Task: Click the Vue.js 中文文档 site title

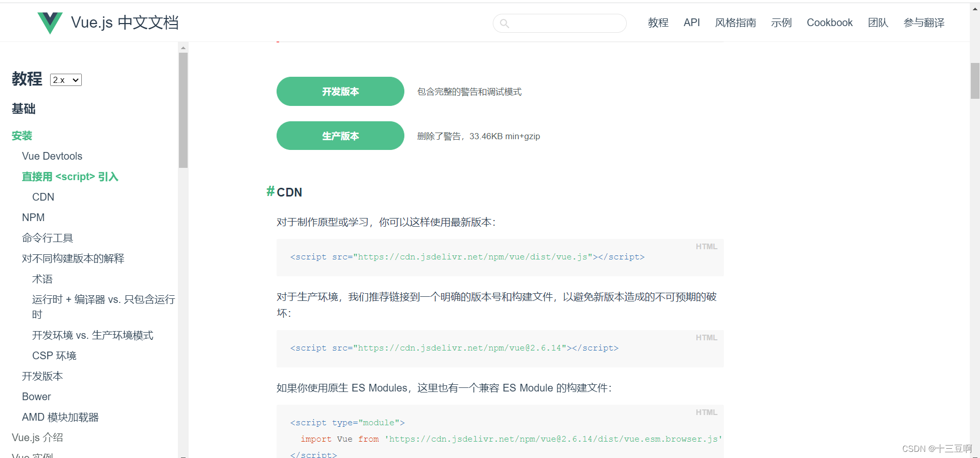Action: (x=125, y=23)
